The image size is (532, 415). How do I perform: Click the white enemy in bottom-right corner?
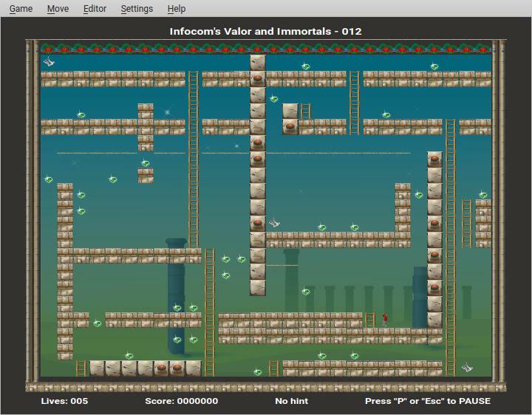tap(467, 367)
